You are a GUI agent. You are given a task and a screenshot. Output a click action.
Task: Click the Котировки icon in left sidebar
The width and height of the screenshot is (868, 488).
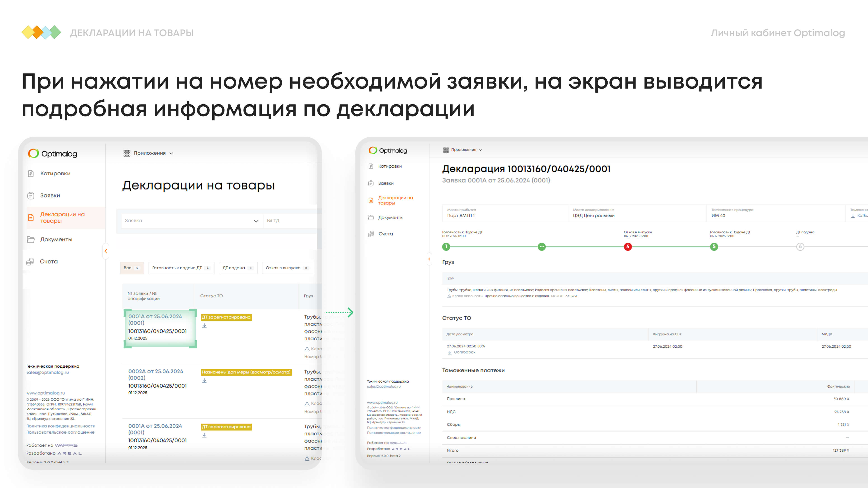31,174
